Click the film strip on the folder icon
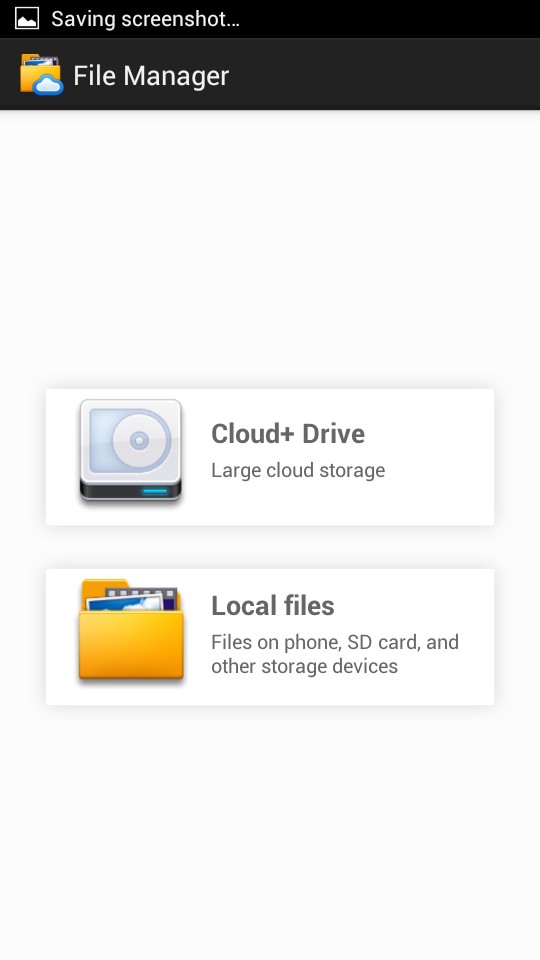The height and width of the screenshot is (960, 540). [x=142, y=594]
